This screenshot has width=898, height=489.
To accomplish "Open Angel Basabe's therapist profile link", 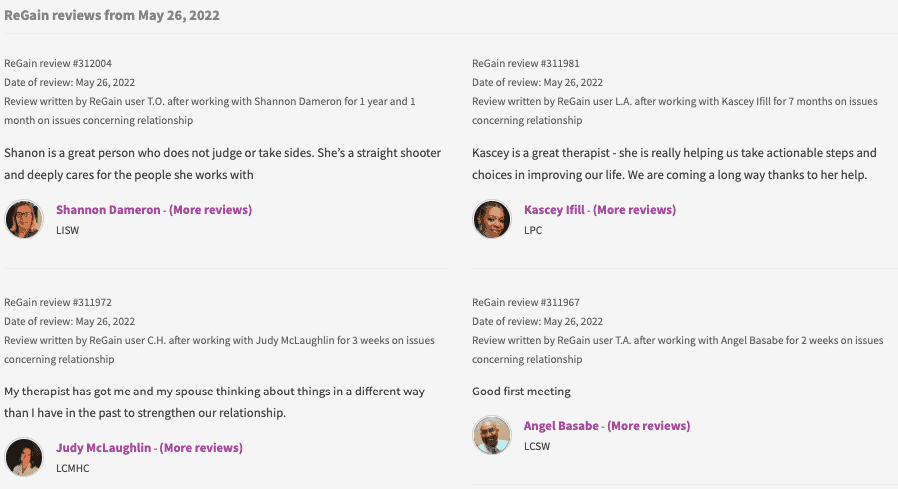I will tap(561, 426).
